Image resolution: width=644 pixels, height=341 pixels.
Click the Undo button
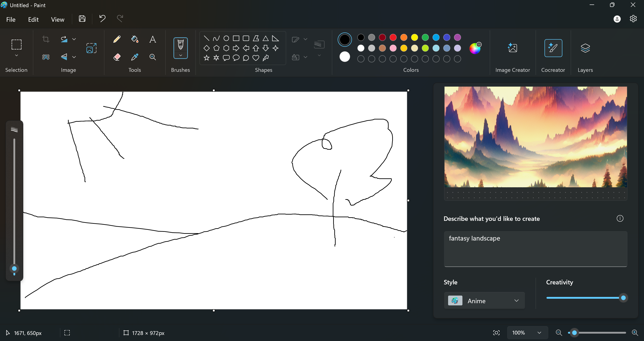tap(102, 19)
